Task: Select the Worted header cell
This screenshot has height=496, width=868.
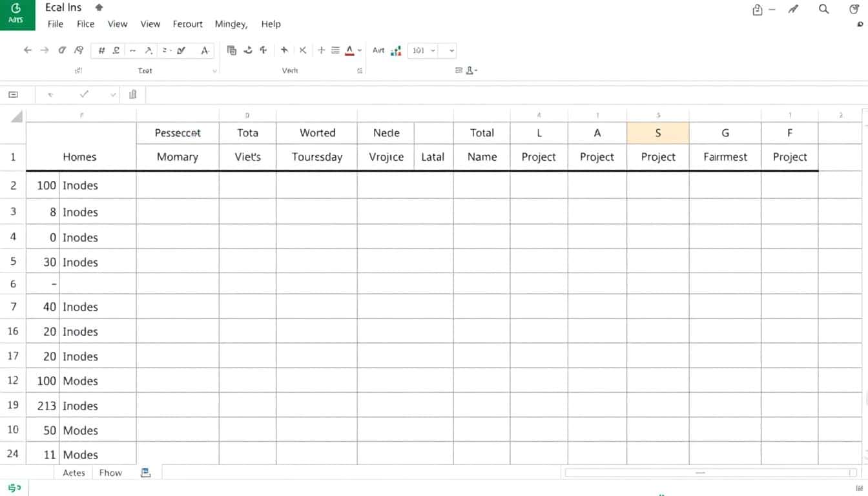Action: tap(317, 132)
